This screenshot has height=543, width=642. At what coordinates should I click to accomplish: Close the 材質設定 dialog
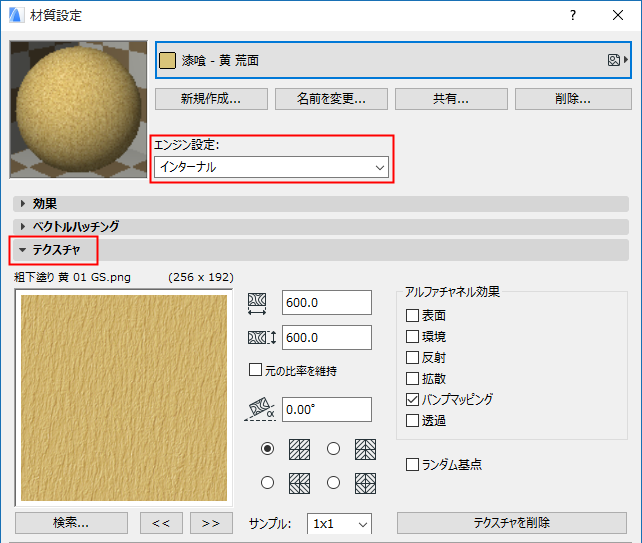click(x=618, y=15)
